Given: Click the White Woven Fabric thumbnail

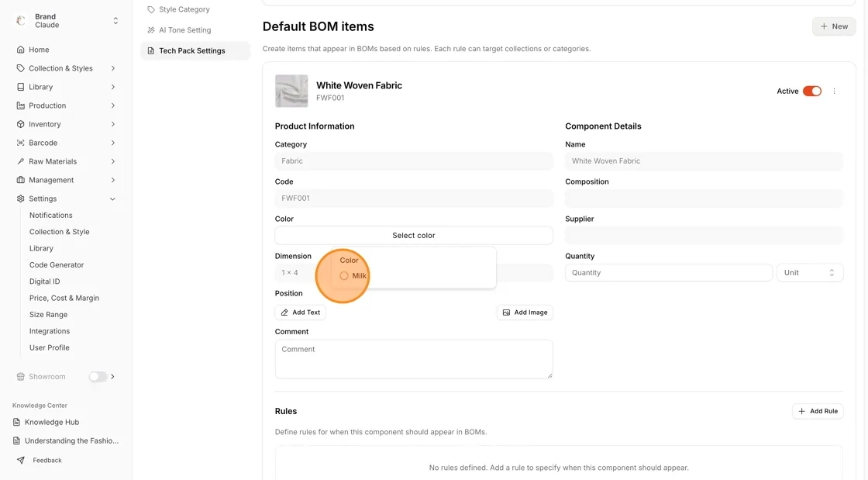Looking at the screenshot, I should tap(291, 91).
